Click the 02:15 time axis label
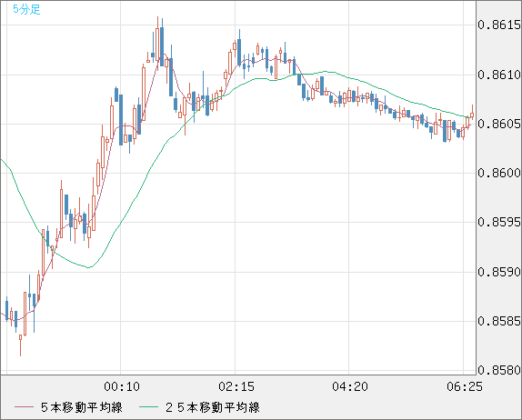Image resolution: width=522 pixels, height=420 pixels. click(x=236, y=386)
